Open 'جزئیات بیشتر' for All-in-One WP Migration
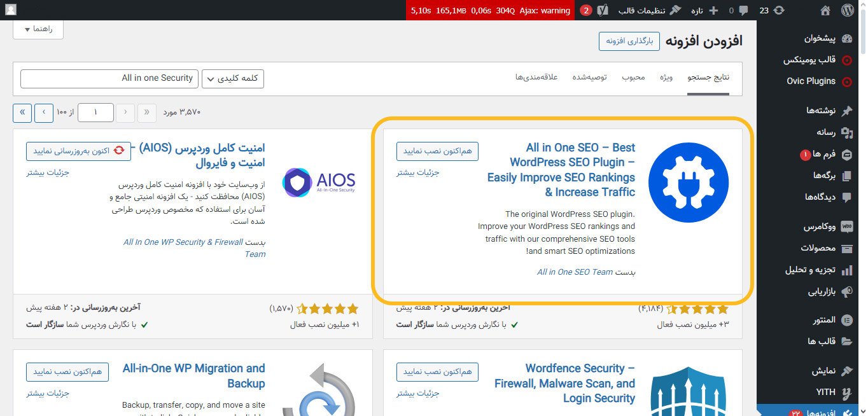This screenshot has width=868, height=416. pos(48,393)
